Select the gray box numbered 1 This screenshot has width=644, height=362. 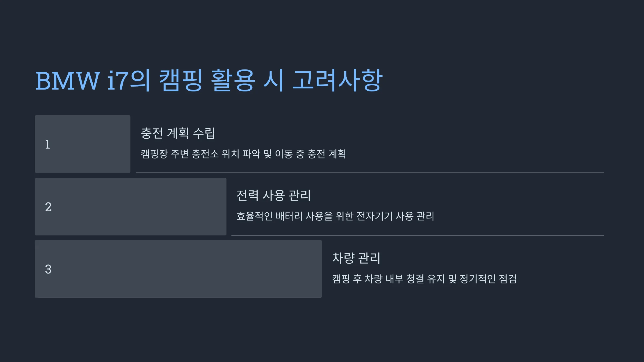tap(83, 144)
